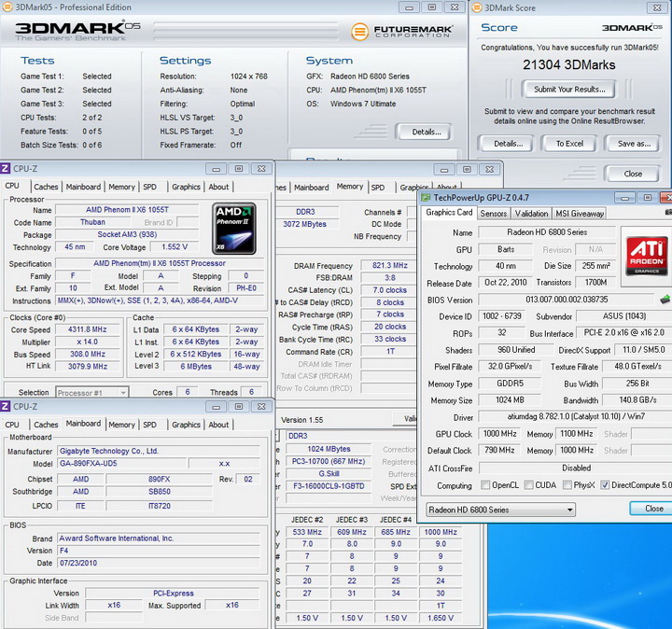Toggle the CUDA checkbox in GPU-Z
The image size is (672, 629).
coord(529,484)
